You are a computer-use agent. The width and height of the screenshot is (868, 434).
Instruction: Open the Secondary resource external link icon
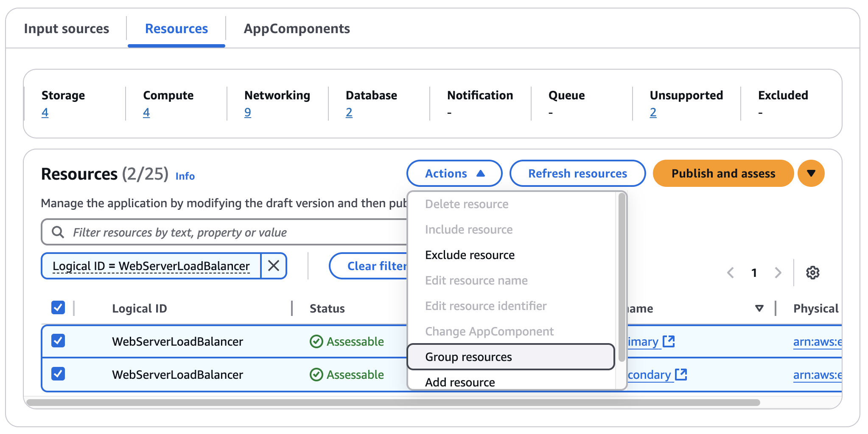click(681, 374)
